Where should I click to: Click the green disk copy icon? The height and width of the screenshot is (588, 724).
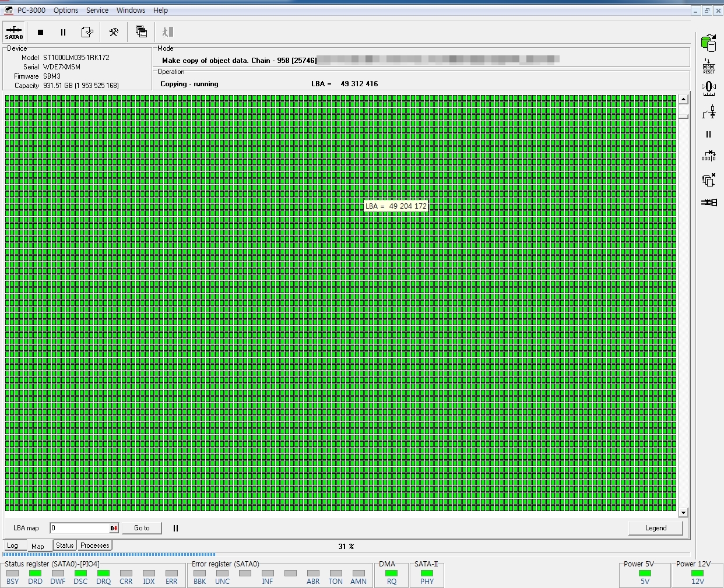pos(709,43)
